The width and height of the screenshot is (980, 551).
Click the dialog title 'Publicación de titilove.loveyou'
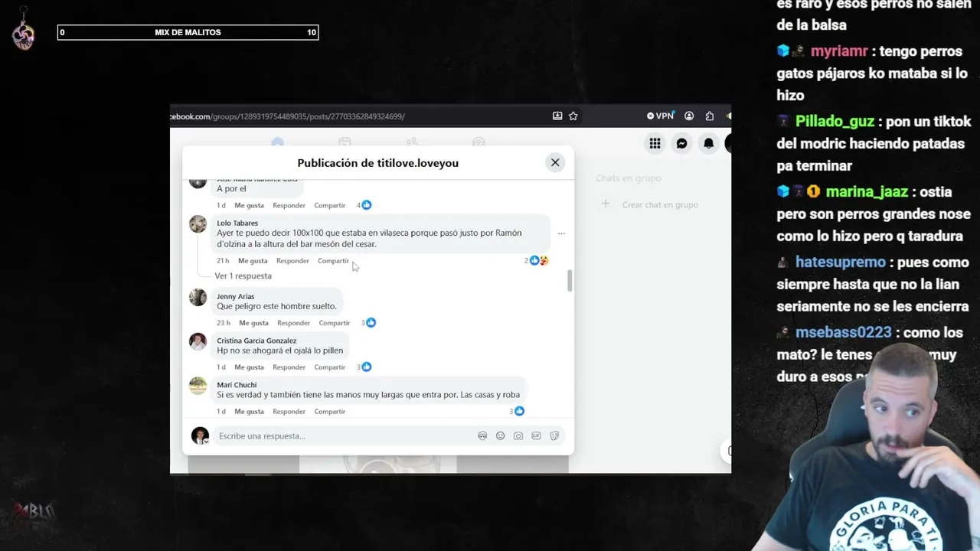point(378,162)
